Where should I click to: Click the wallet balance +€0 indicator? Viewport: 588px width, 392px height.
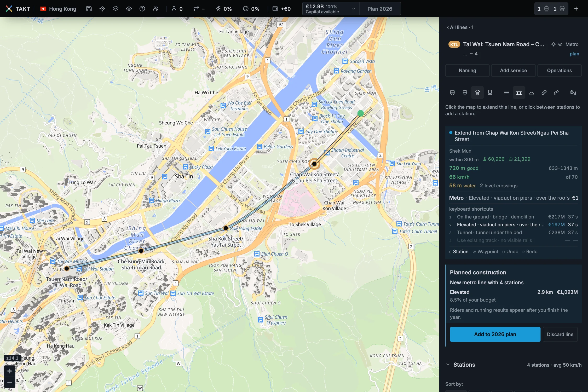coord(281,9)
